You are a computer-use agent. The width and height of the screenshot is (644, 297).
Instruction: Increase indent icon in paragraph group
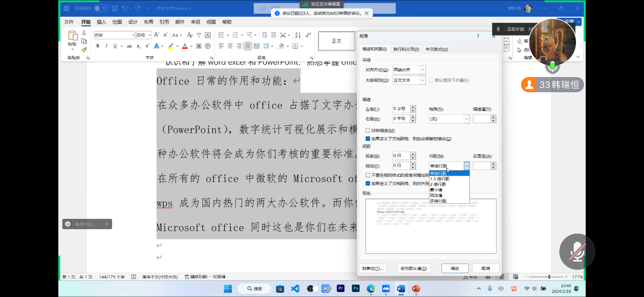[x=275, y=35]
